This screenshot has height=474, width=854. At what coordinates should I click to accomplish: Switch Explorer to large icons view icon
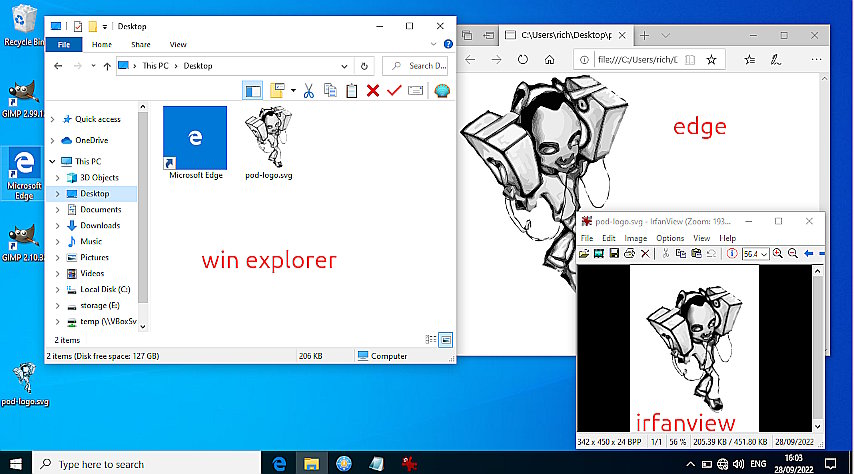[446, 340]
